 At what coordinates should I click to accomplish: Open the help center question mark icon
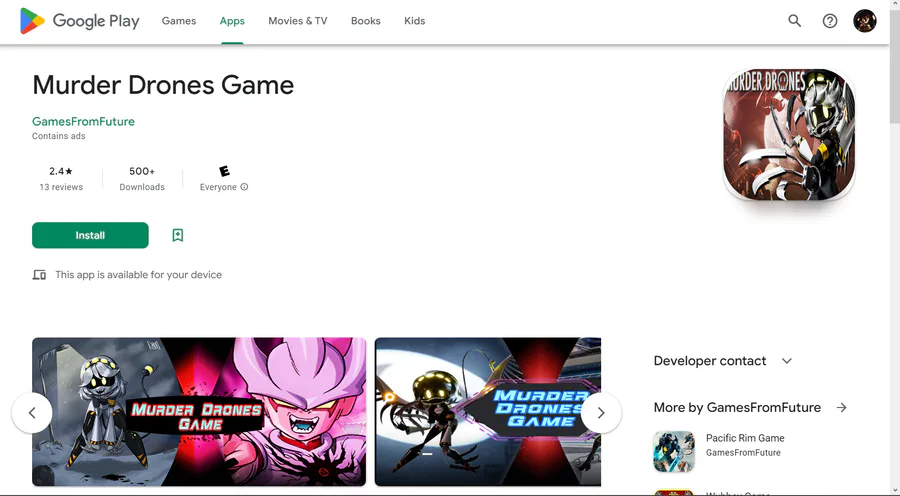[x=829, y=21]
